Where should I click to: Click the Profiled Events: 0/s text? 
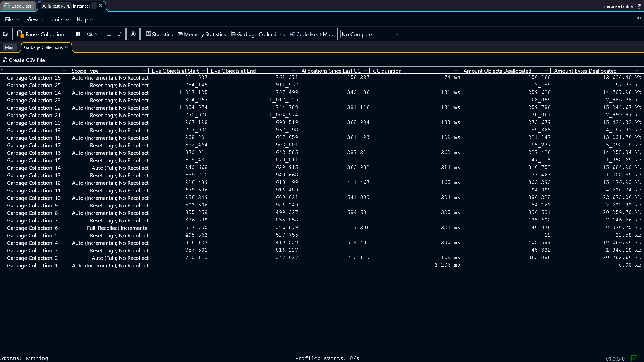[x=327, y=358]
